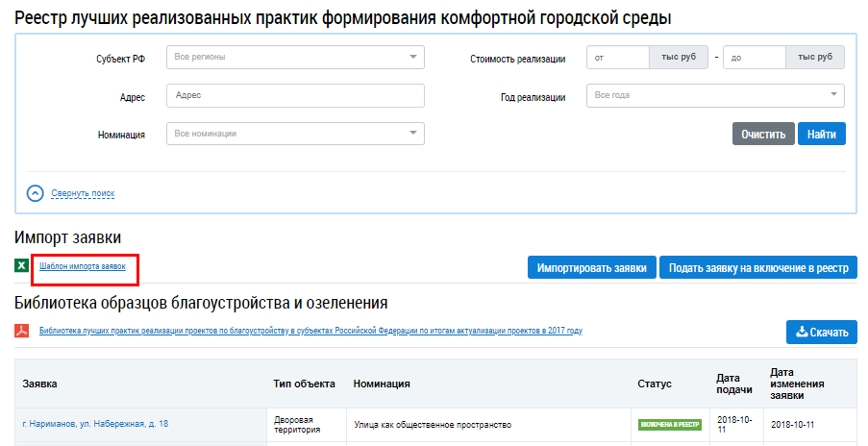Open the Номинация dropdown list
This screenshot has height=446, width=868.
click(x=295, y=134)
